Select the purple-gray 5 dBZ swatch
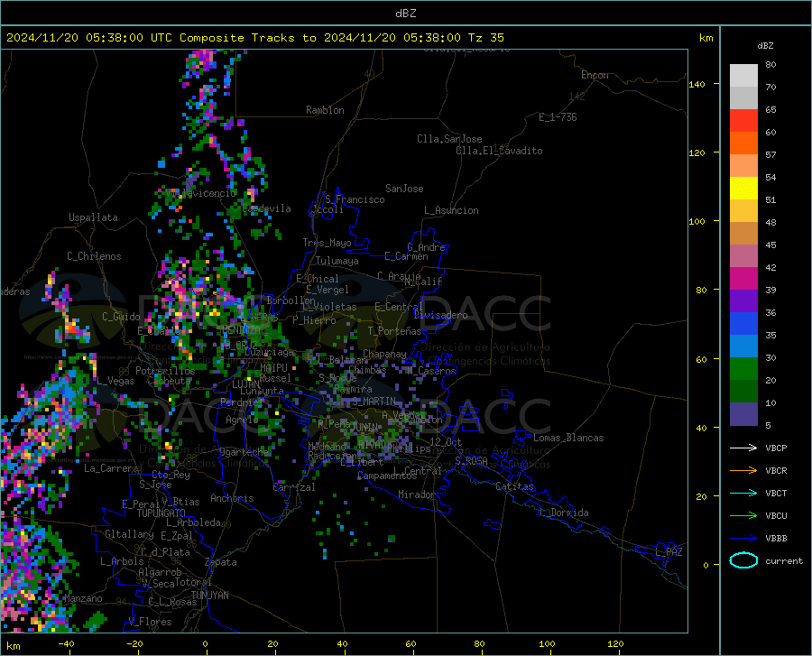 click(743, 414)
